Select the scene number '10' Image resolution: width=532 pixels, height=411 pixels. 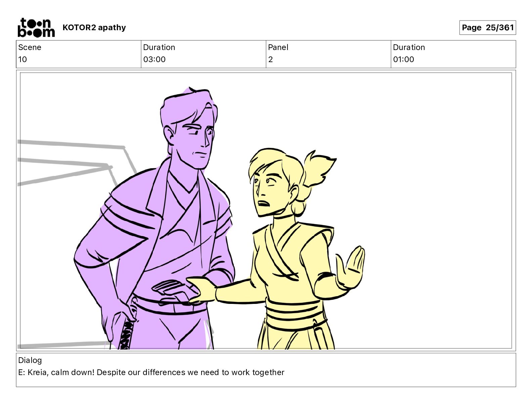tap(23, 59)
